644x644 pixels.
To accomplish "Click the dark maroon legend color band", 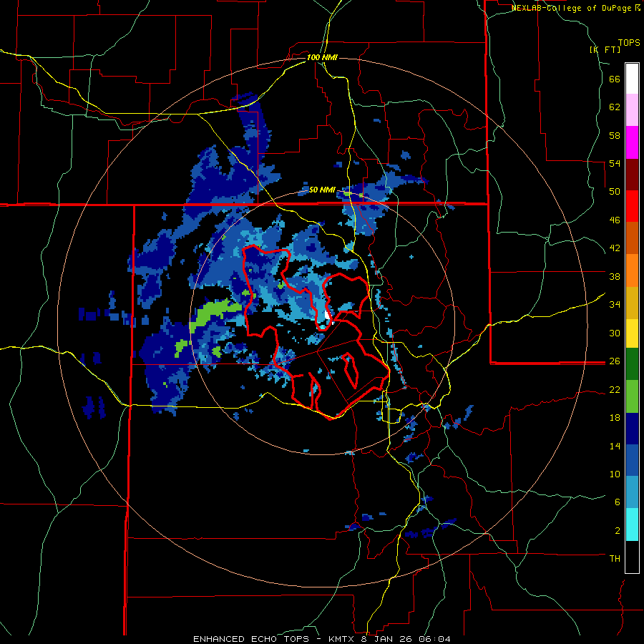I will click(x=632, y=174).
